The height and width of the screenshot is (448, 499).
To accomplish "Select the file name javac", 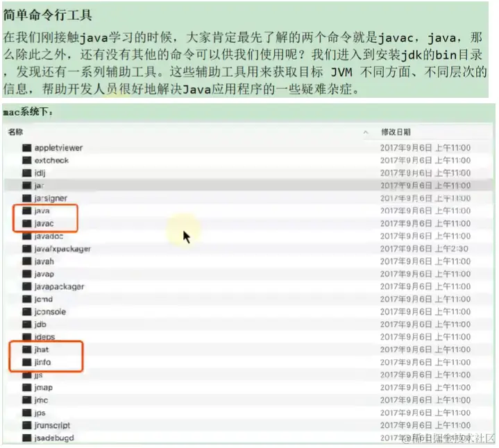I will click(44, 223).
